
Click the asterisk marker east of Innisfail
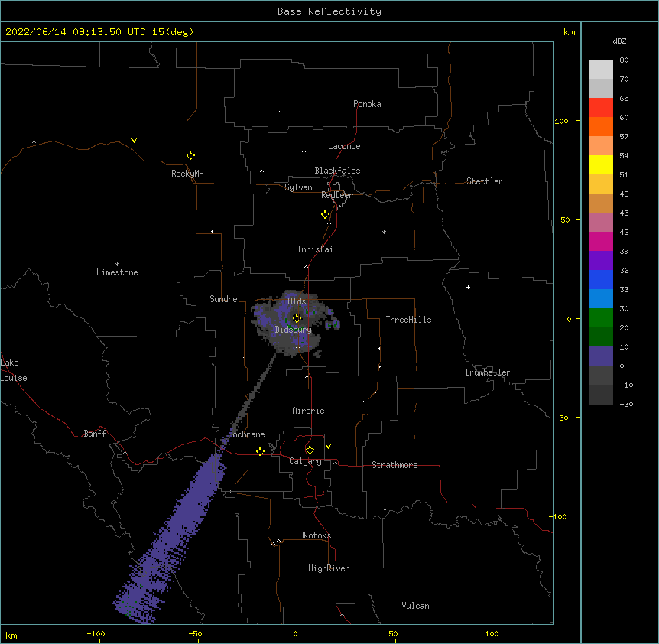(384, 233)
